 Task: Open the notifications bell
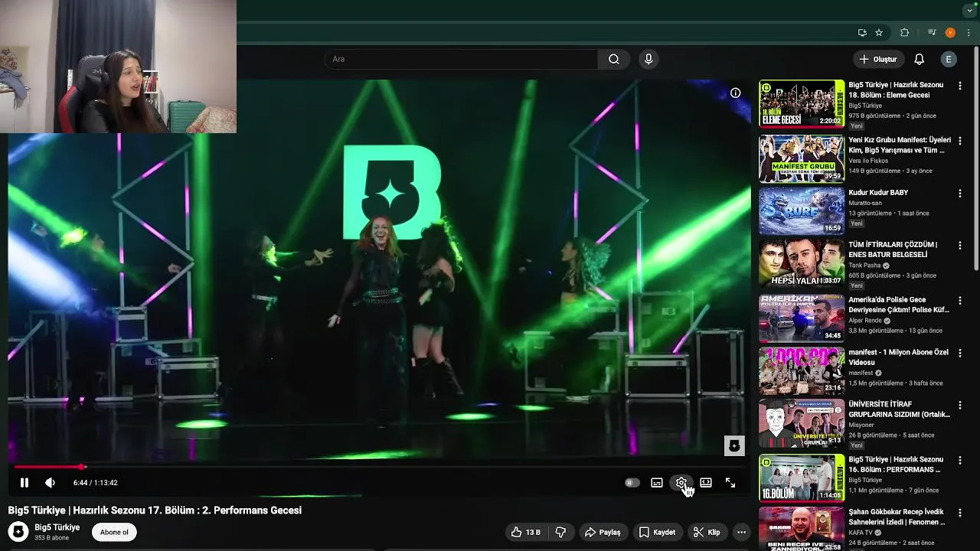click(x=920, y=59)
